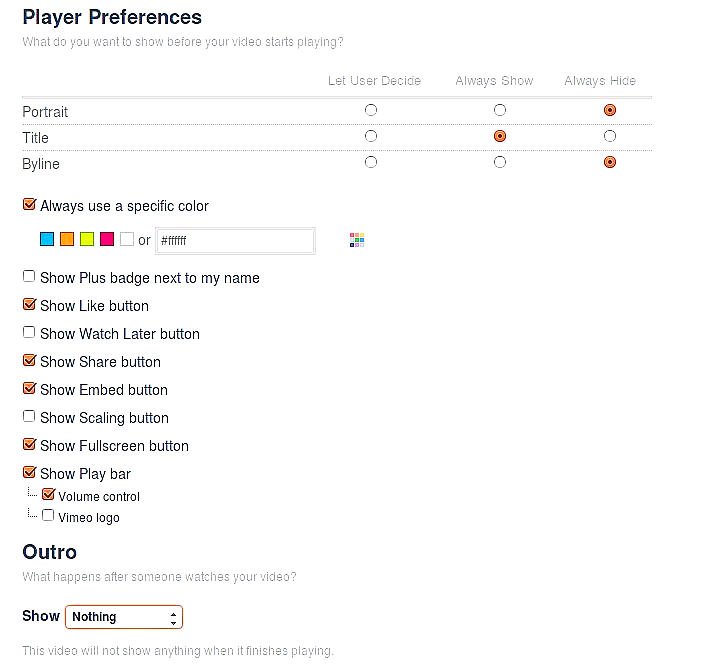Screen dimensions: 711x665
Task: Open the color picker palette icon
Action: [x=357, y=240]
